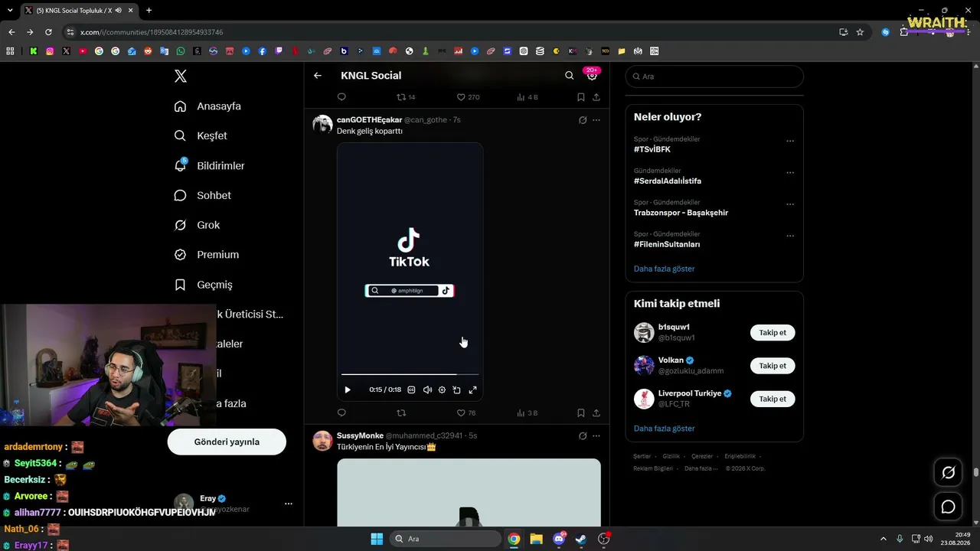The image size is (980, 551).
Task: Search within KNGL Social community
Action: (569, 76)
